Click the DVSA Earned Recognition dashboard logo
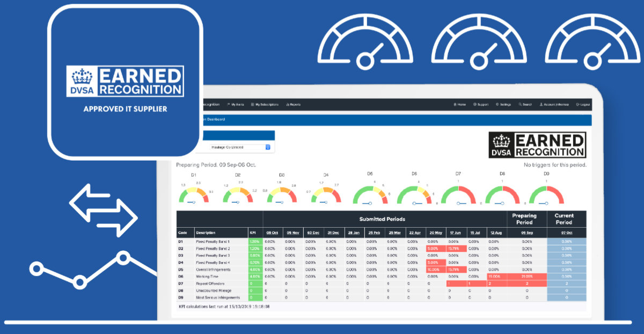This screenshot has width=644, height=334. (537, 146)
